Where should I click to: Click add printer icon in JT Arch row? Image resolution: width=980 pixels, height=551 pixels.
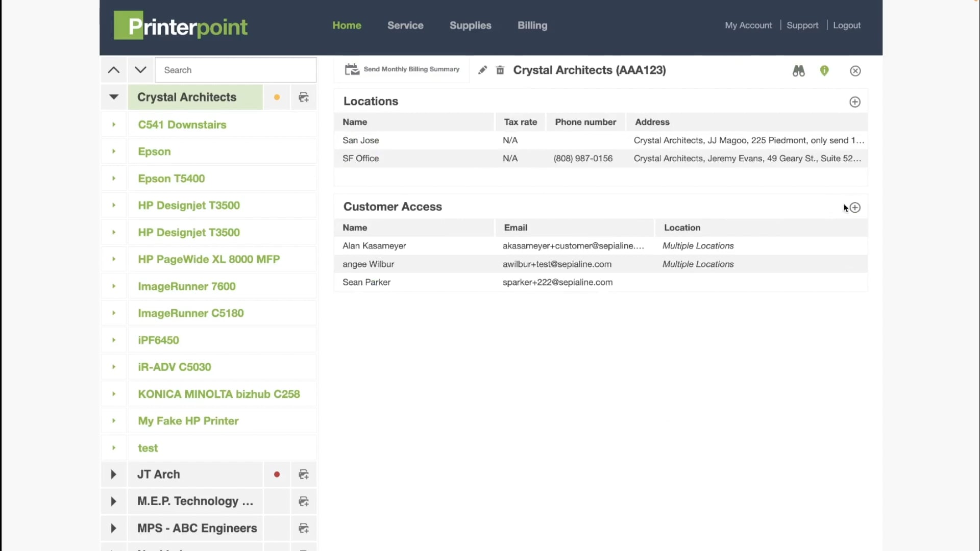pos(304,474)
